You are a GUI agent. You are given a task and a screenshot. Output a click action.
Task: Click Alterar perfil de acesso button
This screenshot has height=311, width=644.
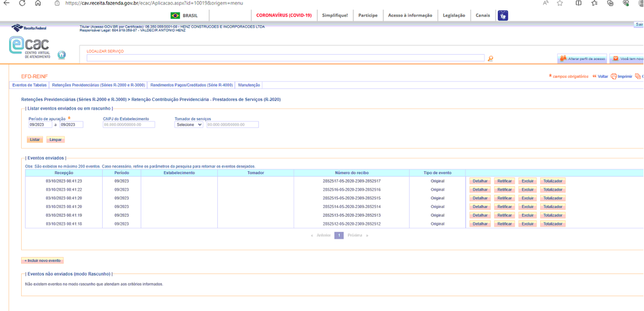pyautogui.click(x=582, y=59)
